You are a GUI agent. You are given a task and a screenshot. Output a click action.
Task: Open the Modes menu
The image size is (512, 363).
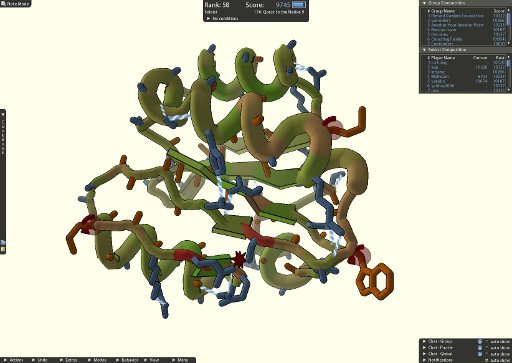click(97, 360)
